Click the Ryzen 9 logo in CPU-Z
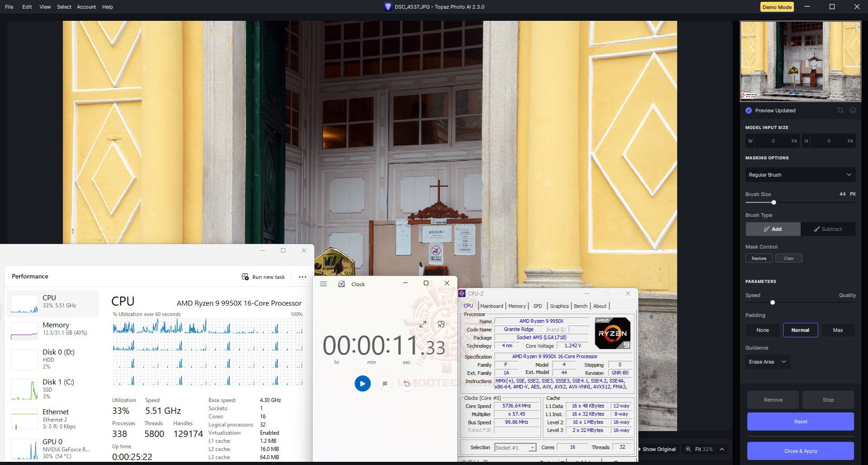The image size is (868, 465). [612, 333]
